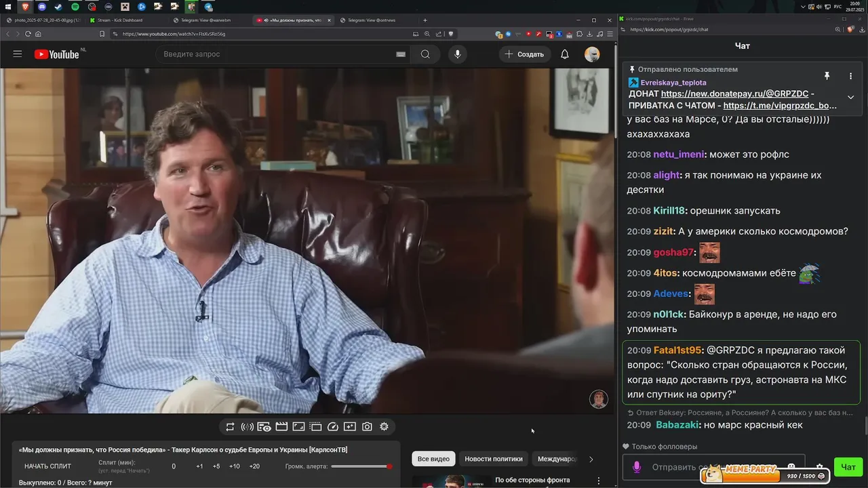Send chat message with green Чат button
Screen dimensions: 868x488
coord(848,467)
